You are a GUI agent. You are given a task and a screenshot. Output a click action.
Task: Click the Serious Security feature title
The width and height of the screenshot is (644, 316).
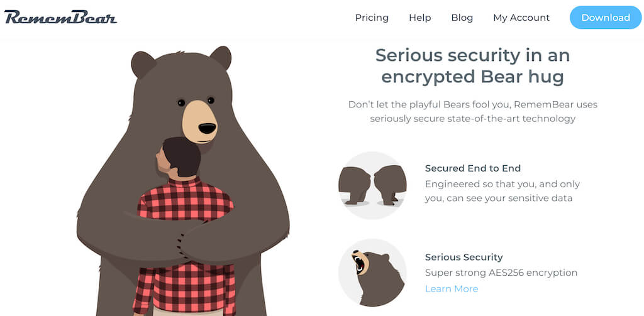coord(464,258)
